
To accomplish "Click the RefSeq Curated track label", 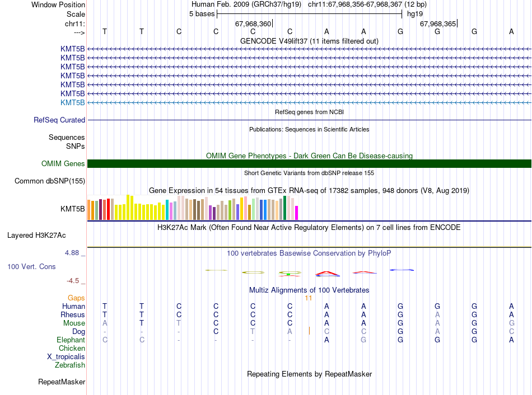I will click(x=59, y=120).
